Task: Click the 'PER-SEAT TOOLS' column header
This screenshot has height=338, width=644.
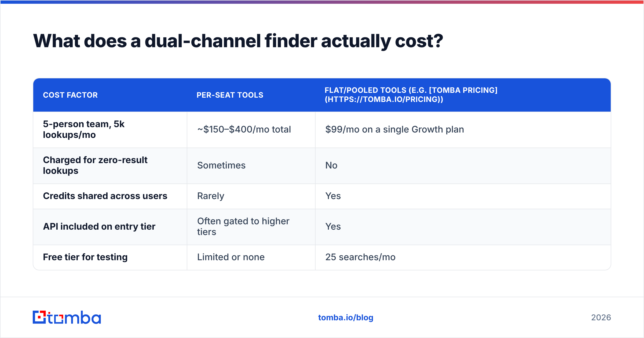Action: [251, 95]
